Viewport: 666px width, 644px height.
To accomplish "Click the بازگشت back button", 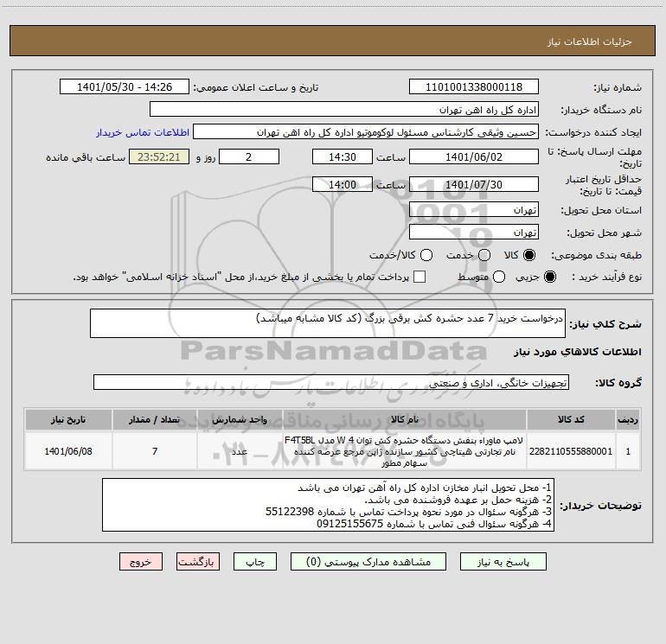I will [198, 562].
